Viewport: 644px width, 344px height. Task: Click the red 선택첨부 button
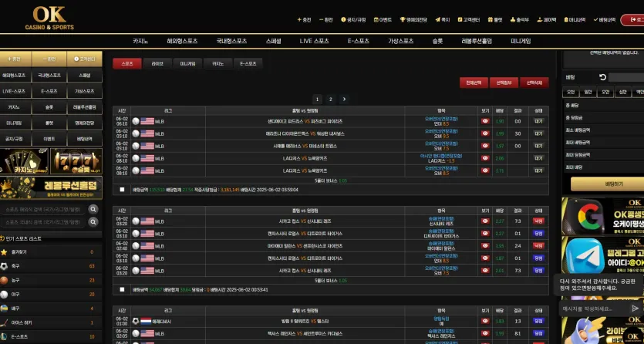pyautogui.click(x=504, y=83)
